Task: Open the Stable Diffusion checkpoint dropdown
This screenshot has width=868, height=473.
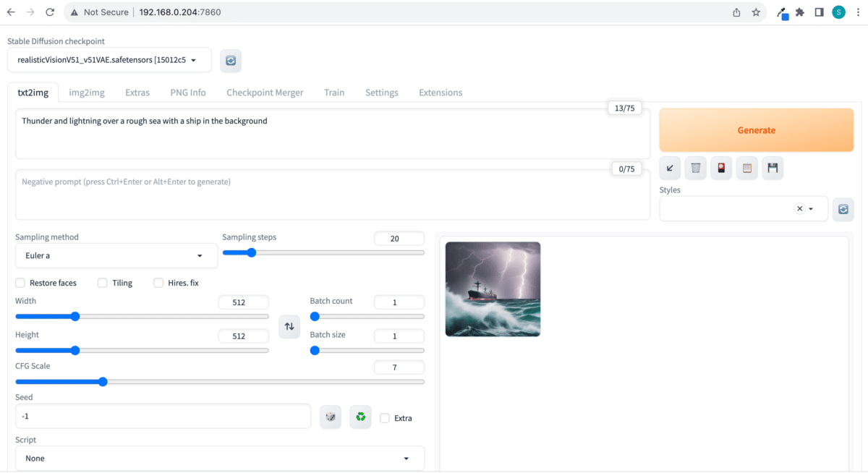Action: click(109, 60)
